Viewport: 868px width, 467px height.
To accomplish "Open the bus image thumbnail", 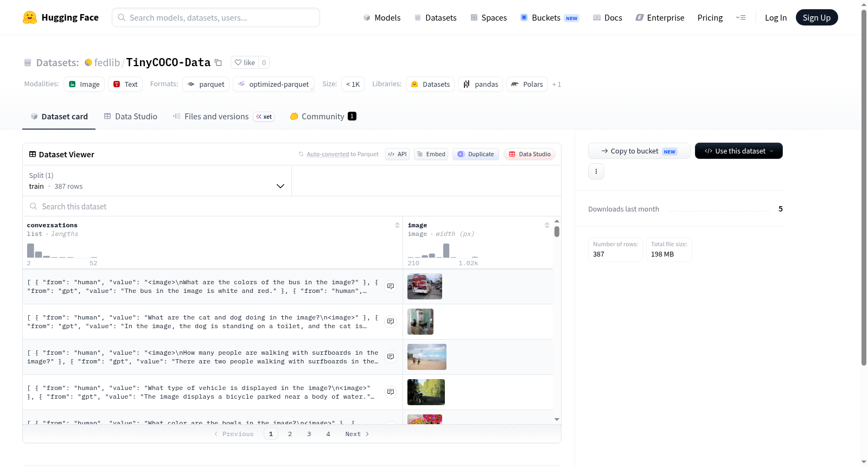I will pos(425,286).
